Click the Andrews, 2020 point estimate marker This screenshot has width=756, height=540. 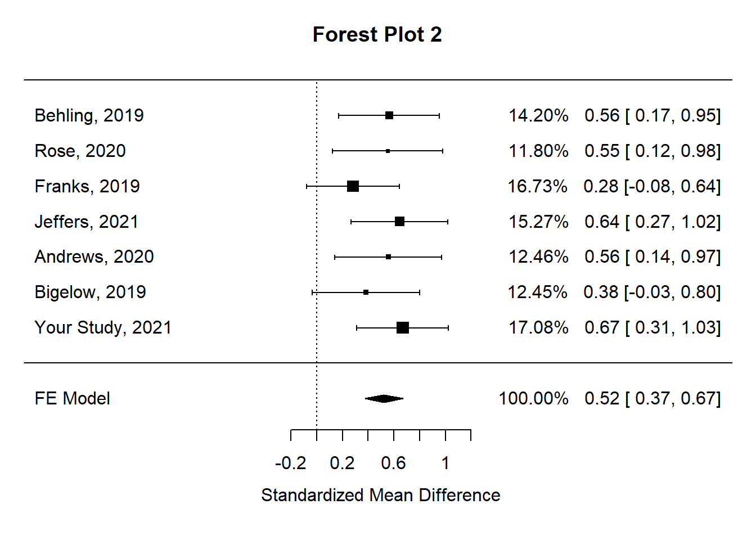coord(389,257)
